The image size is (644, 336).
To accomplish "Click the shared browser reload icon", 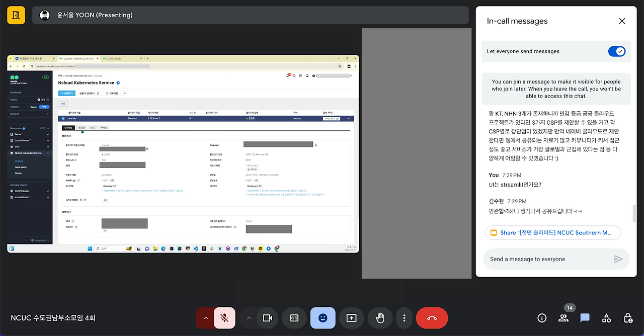I will (x=24, y=66).
